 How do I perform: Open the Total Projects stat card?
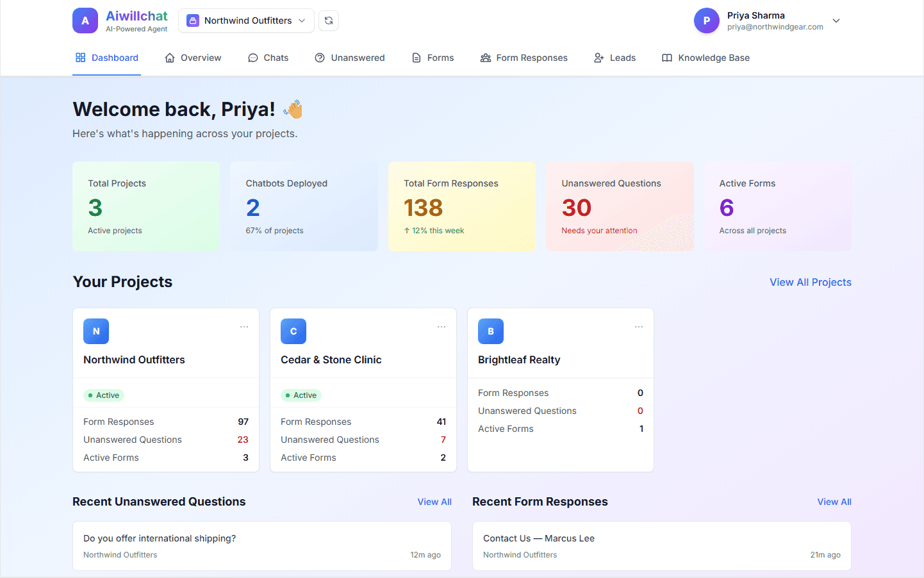tap(146, 206)
